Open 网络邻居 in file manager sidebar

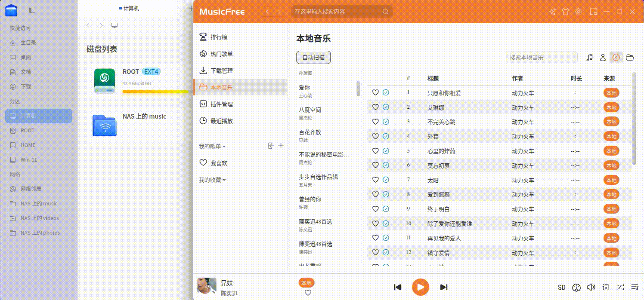coord(39,189)
